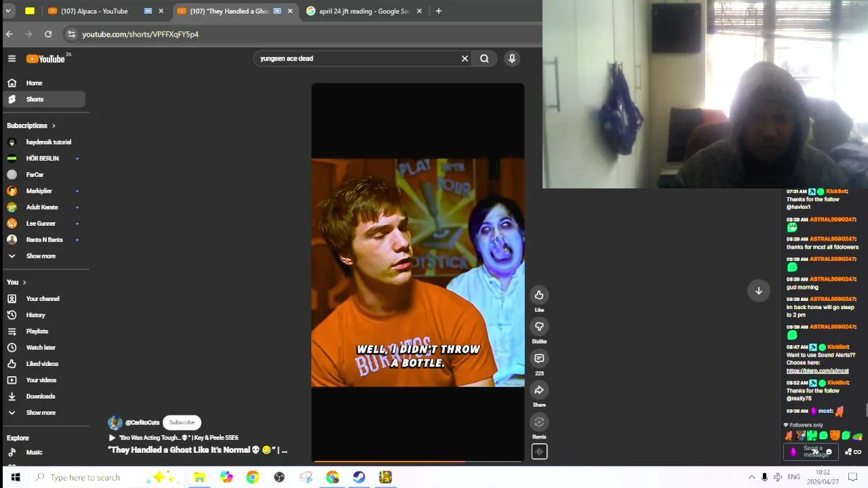Open browser tab list dropdown arrow
Image resolution: width=868 pixels, height=488 pixels.
coord(8,11)
